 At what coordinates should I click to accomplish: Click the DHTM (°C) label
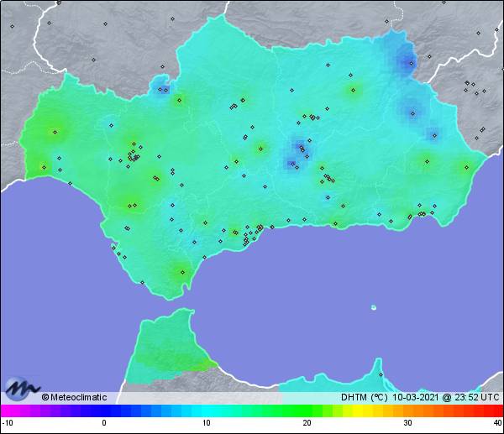[365, 397]
